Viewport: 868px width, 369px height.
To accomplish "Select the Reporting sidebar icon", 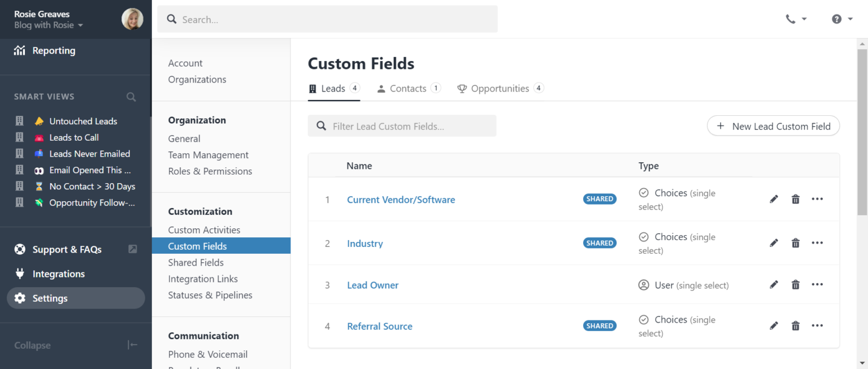I will [x=19, y=50].
